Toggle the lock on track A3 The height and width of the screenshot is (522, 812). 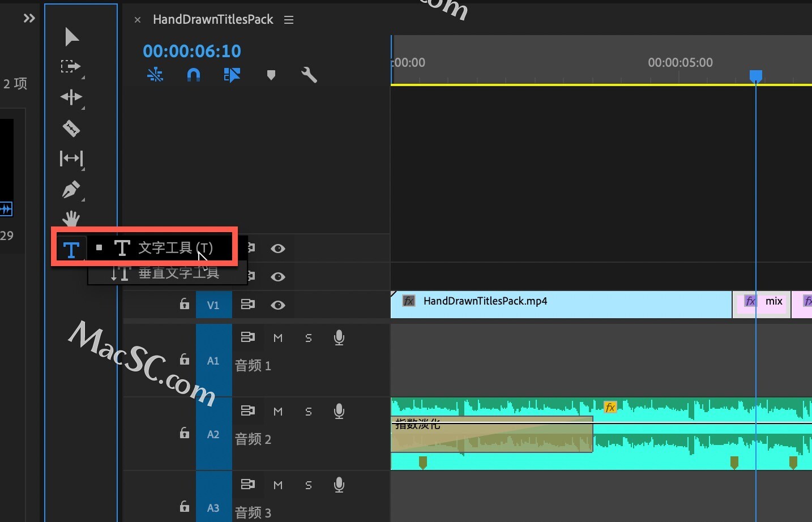pyautogui.click(x=185, y=507)
